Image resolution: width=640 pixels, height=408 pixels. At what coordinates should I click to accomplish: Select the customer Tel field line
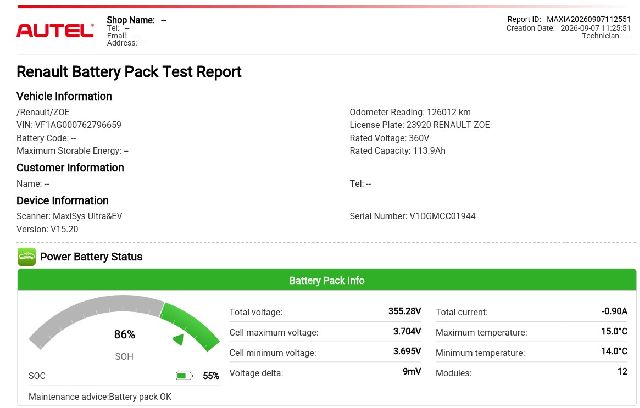tap(360, 184)
